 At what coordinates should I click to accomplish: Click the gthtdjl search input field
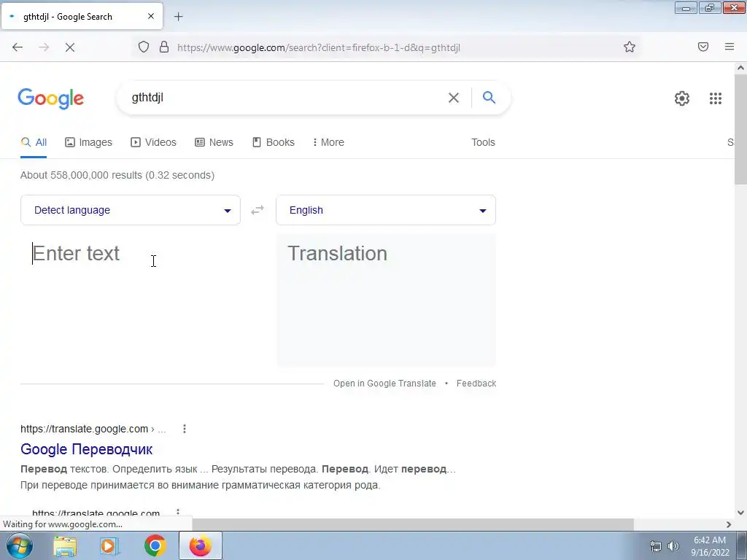[x=286, y=98]
